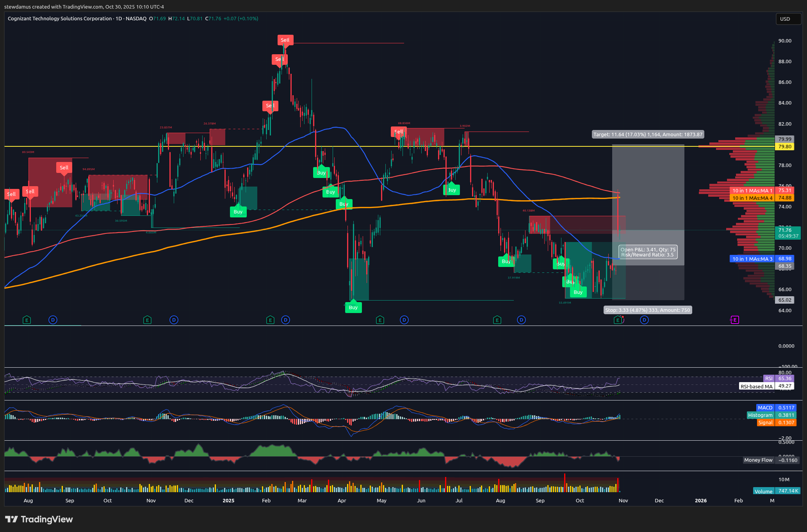This screenshot has height=532, width=807.
Task: Click the rightmost blue dividend D marker
Action: point(644,320)
